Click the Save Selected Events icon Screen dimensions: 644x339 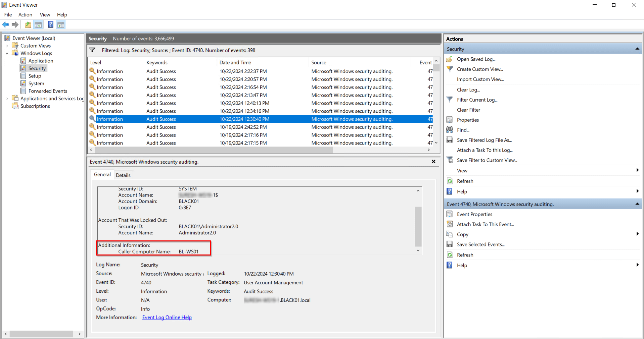coord(450,244)
